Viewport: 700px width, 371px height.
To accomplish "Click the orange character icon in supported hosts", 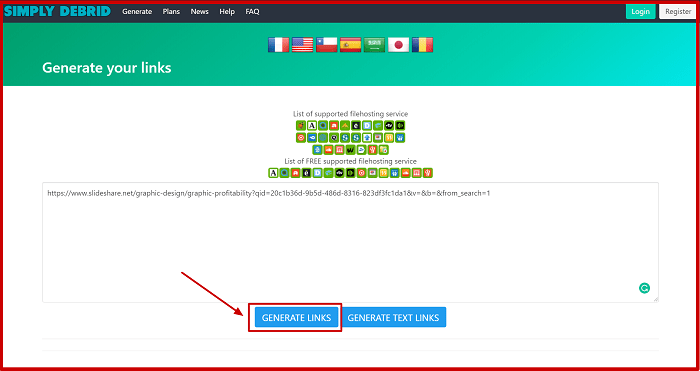I will [301, 125].
